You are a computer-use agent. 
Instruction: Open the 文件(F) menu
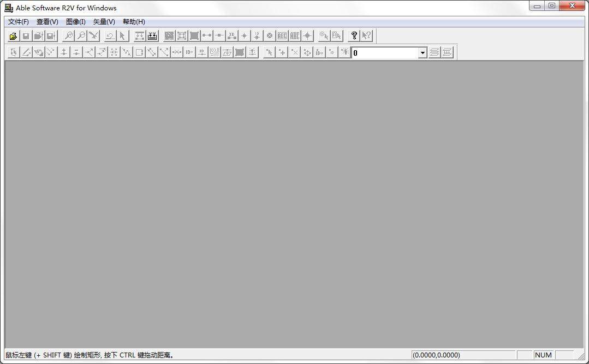coord(19,22)
